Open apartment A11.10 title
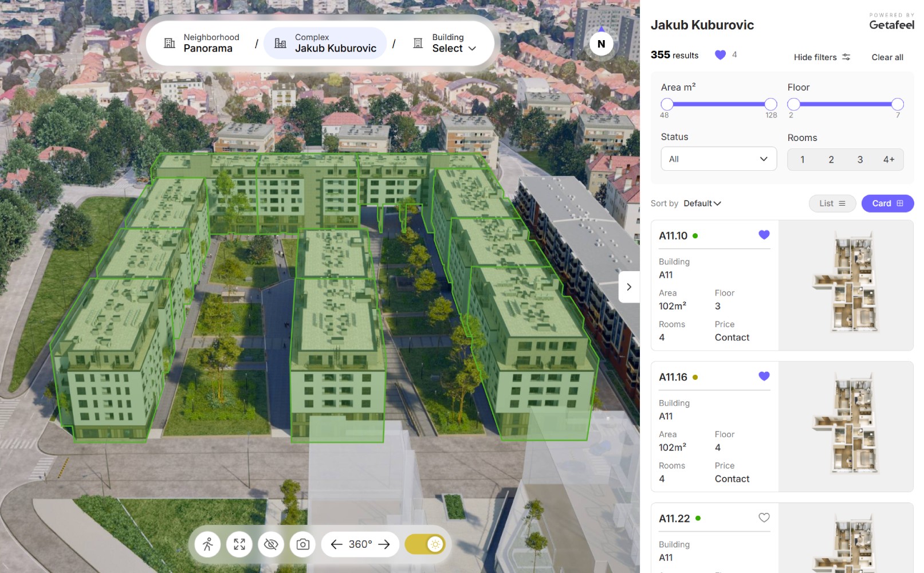924x573 pixels. (673, 236)
